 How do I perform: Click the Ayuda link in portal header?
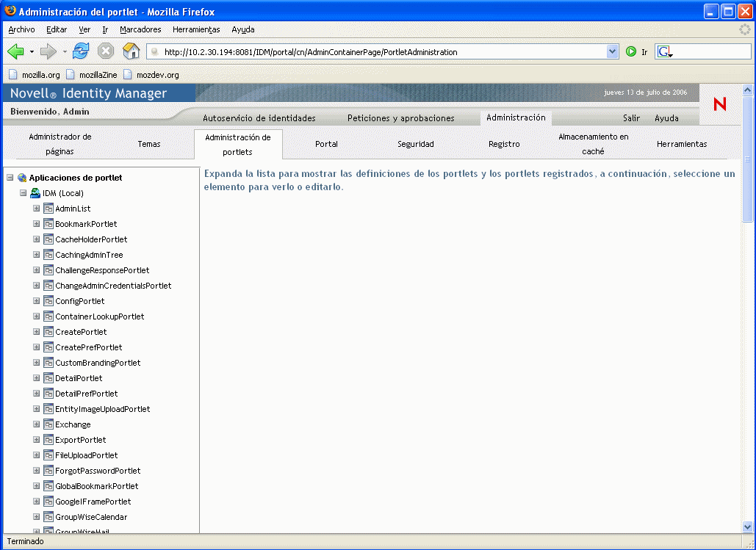click(666, 118)
